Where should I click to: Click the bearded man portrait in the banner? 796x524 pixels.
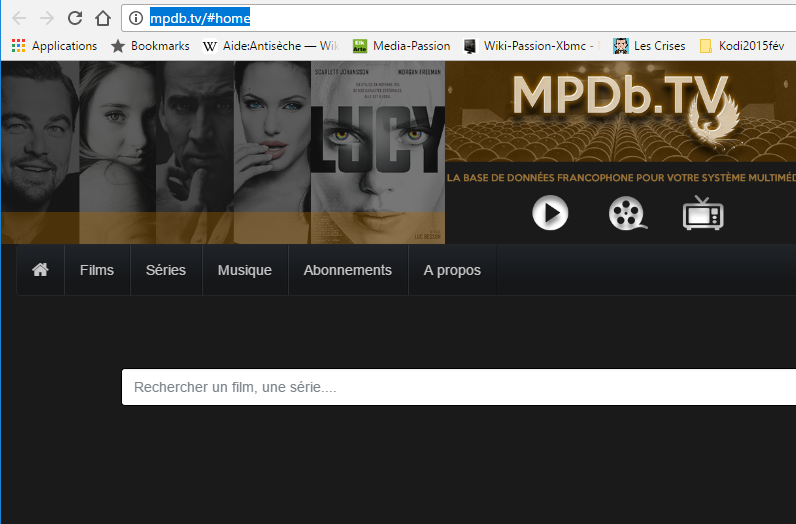tap(40, 152)
